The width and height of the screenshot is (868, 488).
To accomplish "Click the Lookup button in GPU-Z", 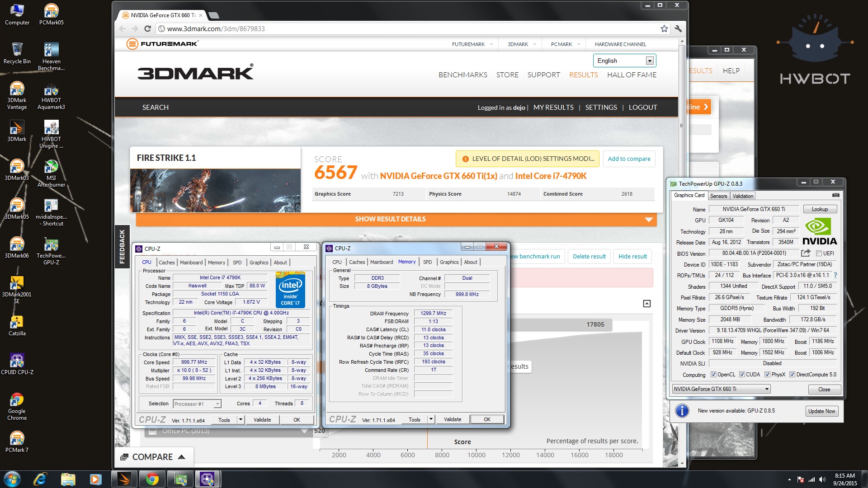I will pyautogui.click(x=820, y=209).
